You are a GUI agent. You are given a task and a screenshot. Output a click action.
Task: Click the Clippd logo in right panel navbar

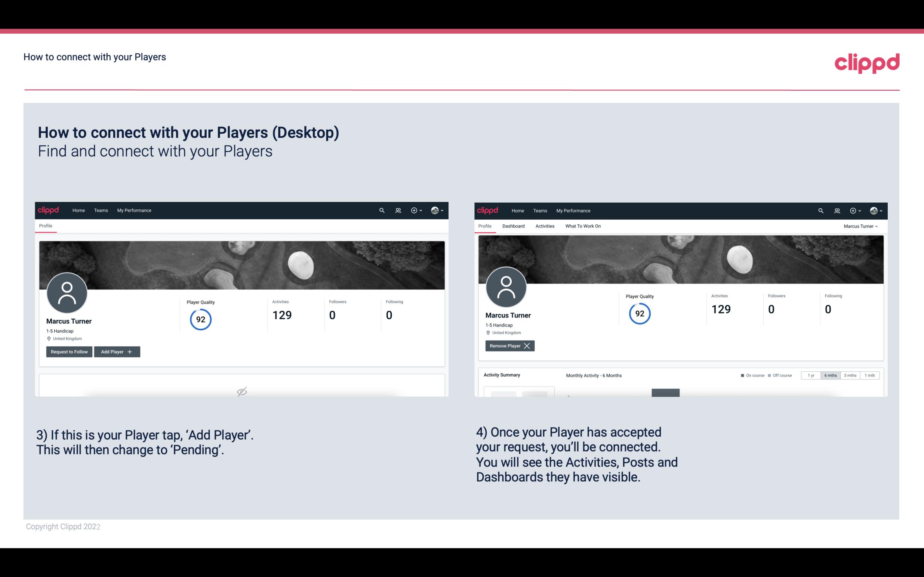click(488, 210)
